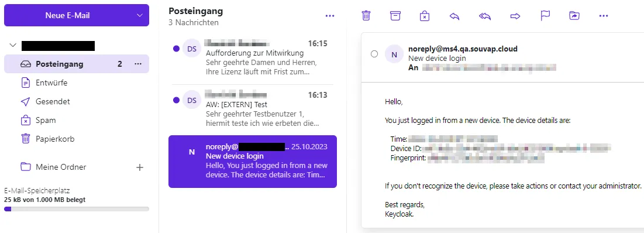The height and width of the screenshot is (233, 644).
Task: Click the Spam folder icon
Action: (x=26, y=121)
